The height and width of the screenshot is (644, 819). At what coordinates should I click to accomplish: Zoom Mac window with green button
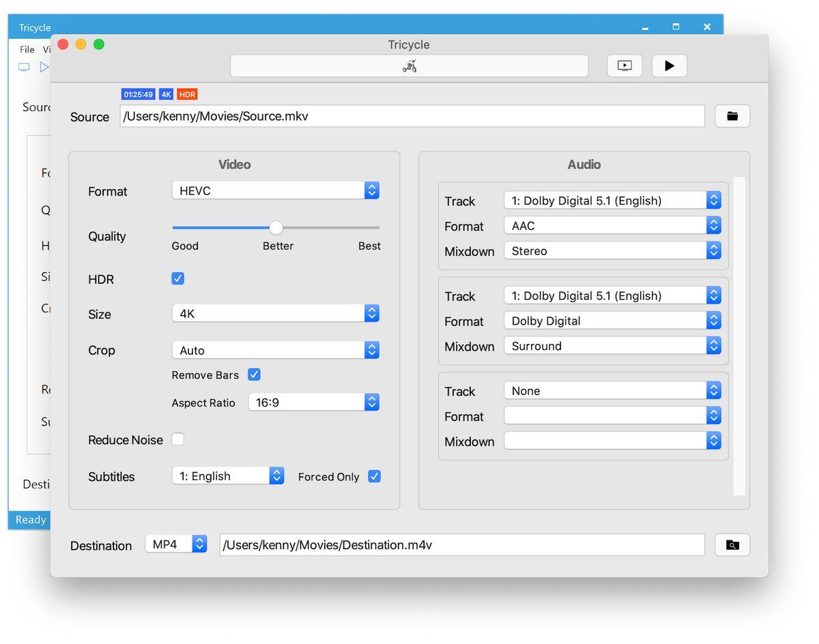tap(99, 44)
